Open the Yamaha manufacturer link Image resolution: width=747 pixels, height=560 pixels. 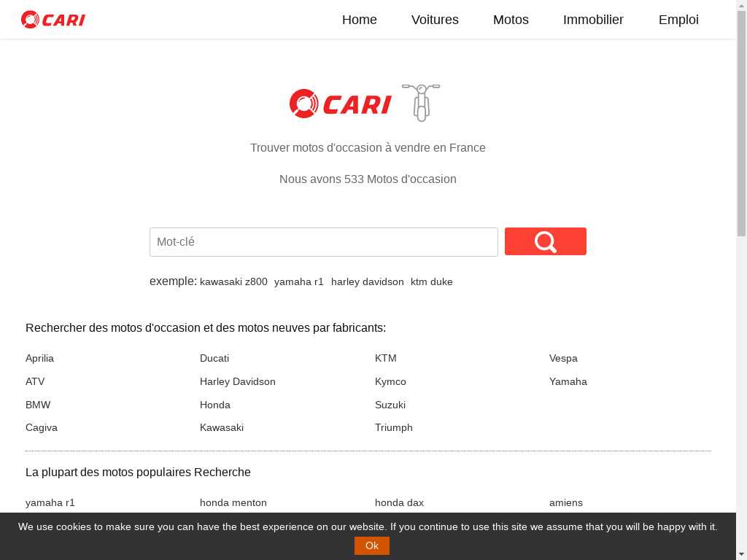tap(568, 381)
